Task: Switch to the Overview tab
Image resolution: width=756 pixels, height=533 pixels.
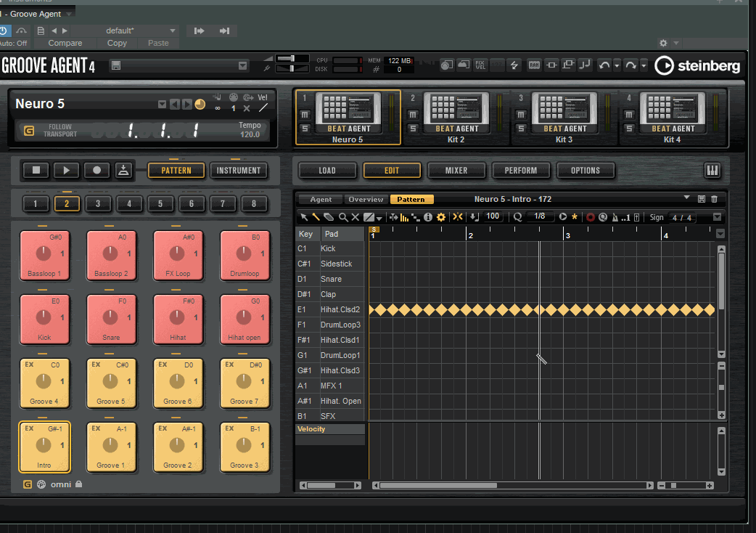Action: click(365, 199)
